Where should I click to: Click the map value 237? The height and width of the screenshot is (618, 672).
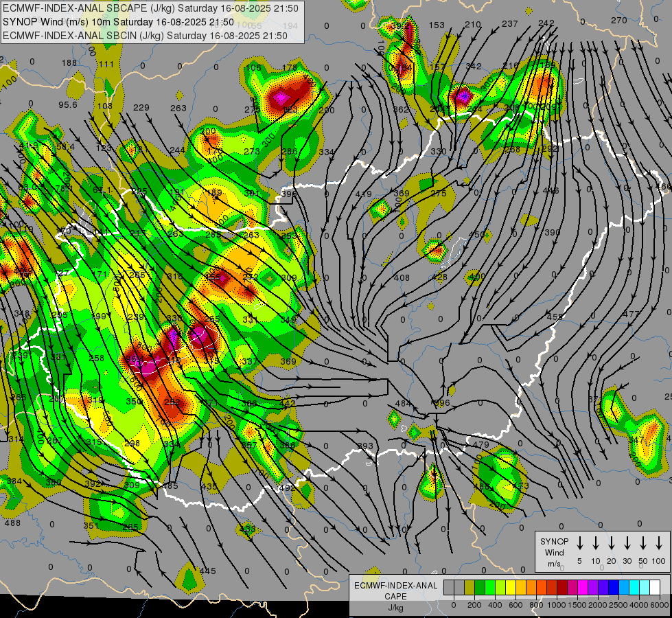click(x=509, y=23)
